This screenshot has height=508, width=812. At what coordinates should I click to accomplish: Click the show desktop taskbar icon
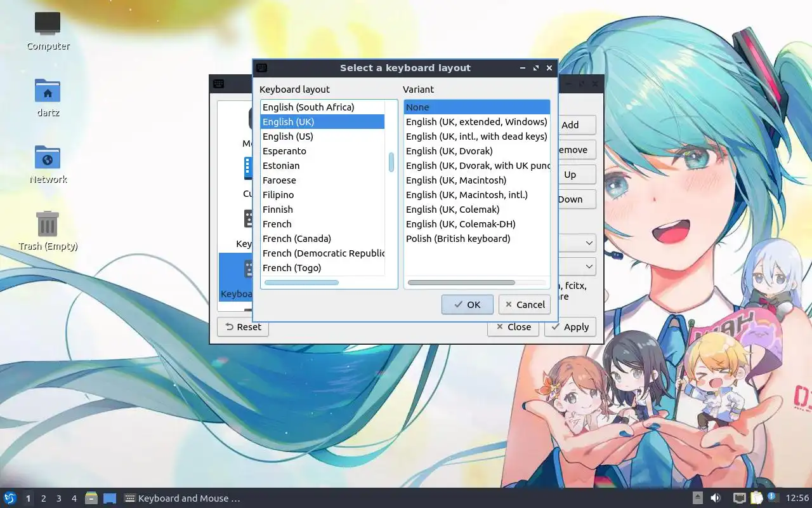pos(110,498)
